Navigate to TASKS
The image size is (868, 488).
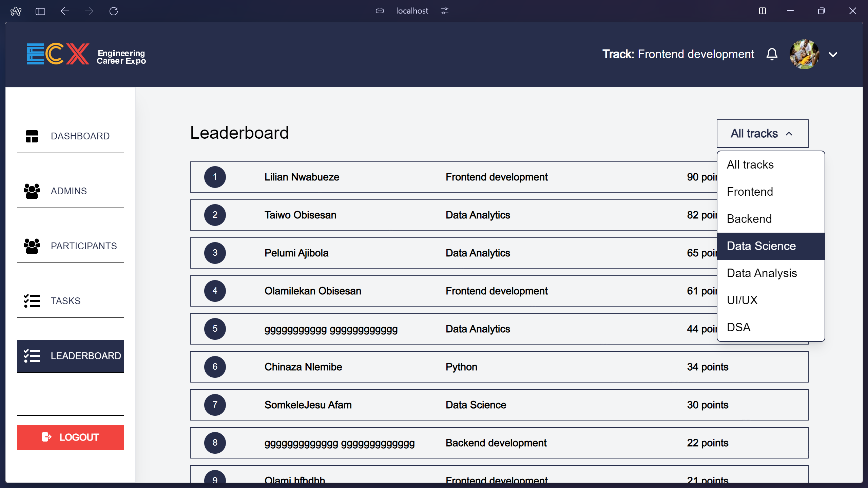tap(71, 301)
